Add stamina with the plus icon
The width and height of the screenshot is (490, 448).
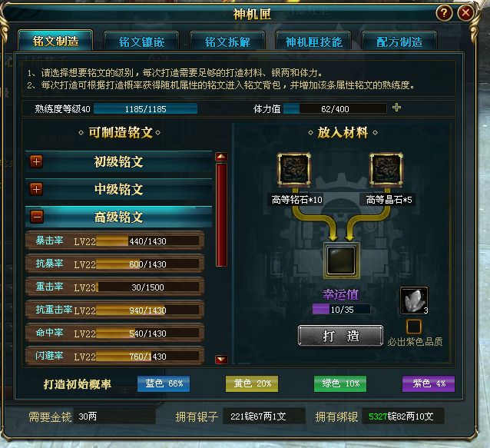[396, 108]
